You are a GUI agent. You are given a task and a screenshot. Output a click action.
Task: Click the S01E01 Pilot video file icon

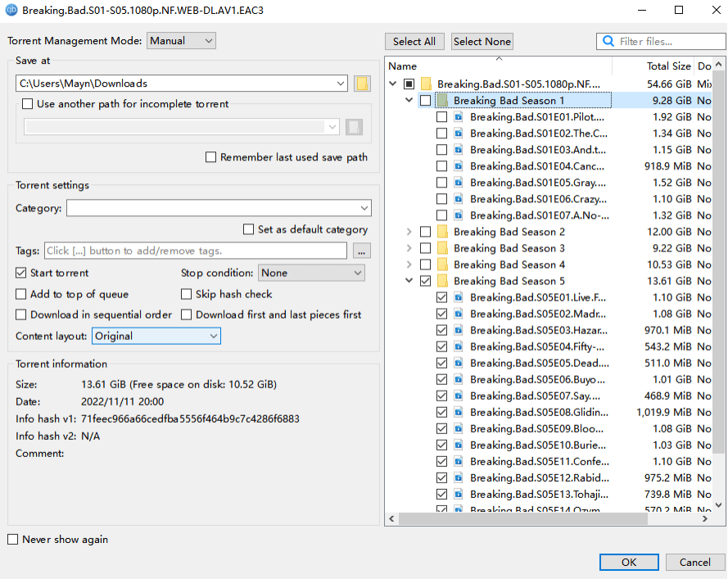[x=459, y=117]
